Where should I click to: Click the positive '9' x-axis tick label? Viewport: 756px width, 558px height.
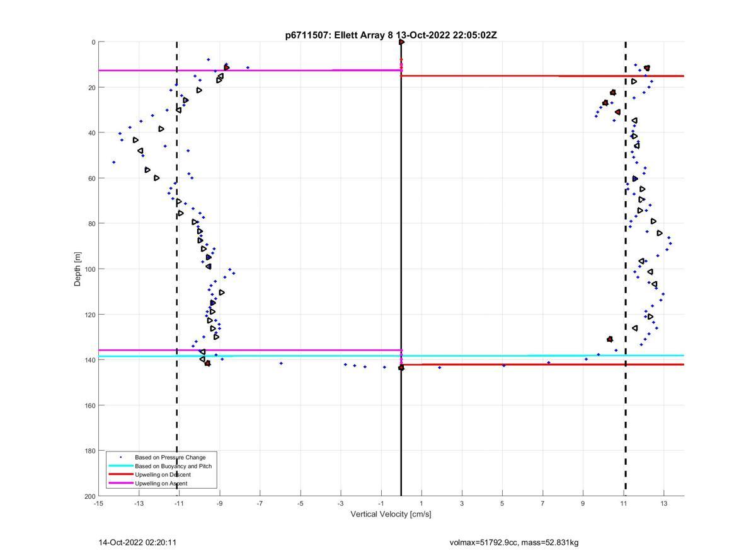583,503
